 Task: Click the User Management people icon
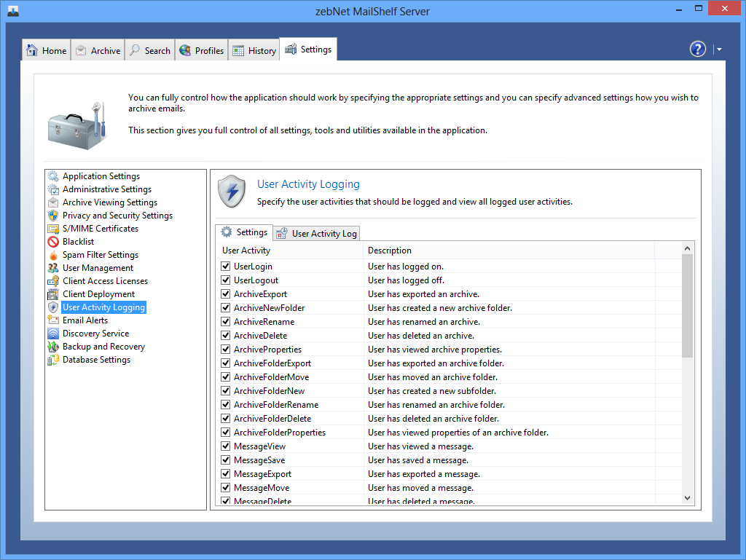click(53, 268)
